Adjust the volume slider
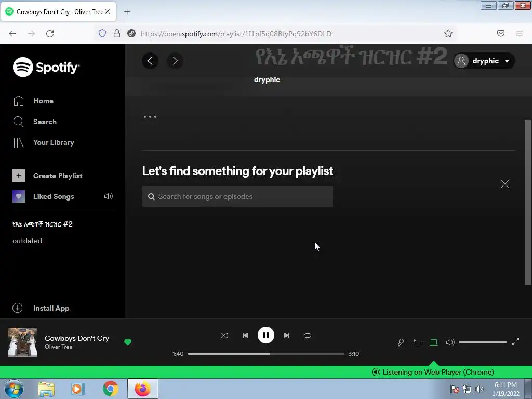 click(483, 342)
